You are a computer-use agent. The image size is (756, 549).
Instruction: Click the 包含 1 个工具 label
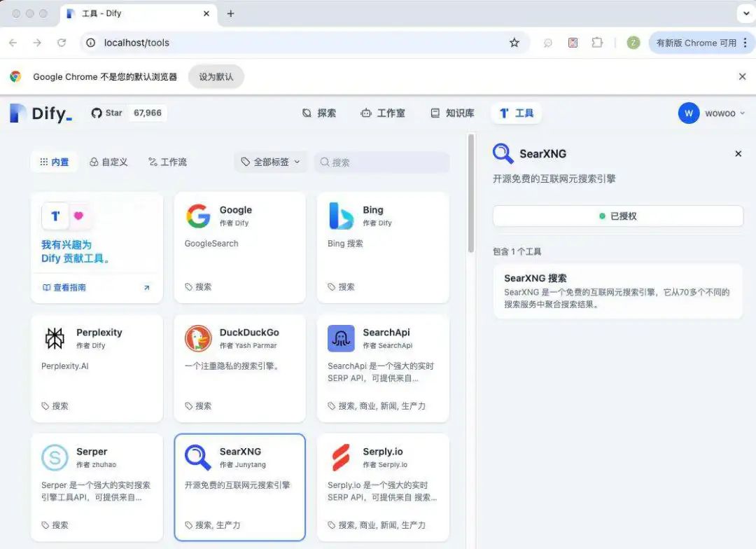coord(517,252)
